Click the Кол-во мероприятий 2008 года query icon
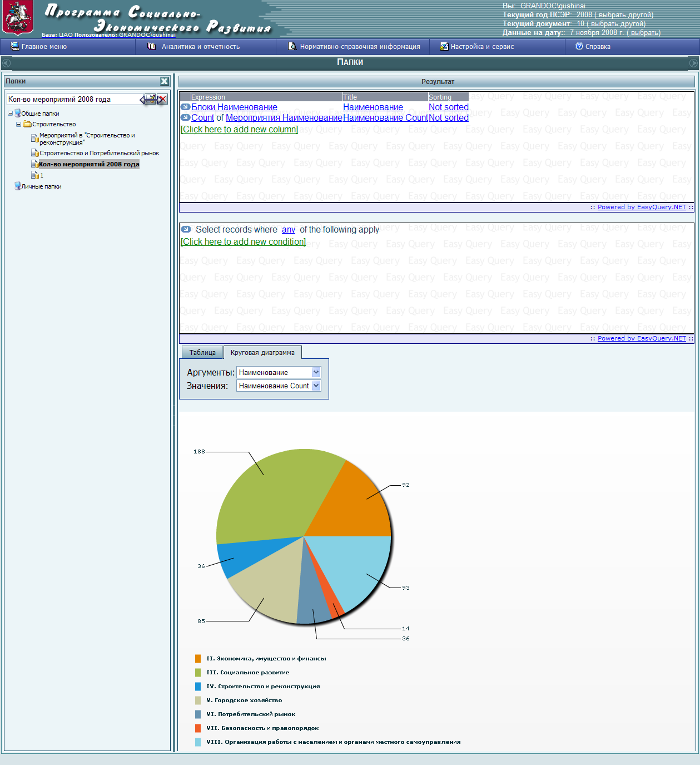 (34, 164)
